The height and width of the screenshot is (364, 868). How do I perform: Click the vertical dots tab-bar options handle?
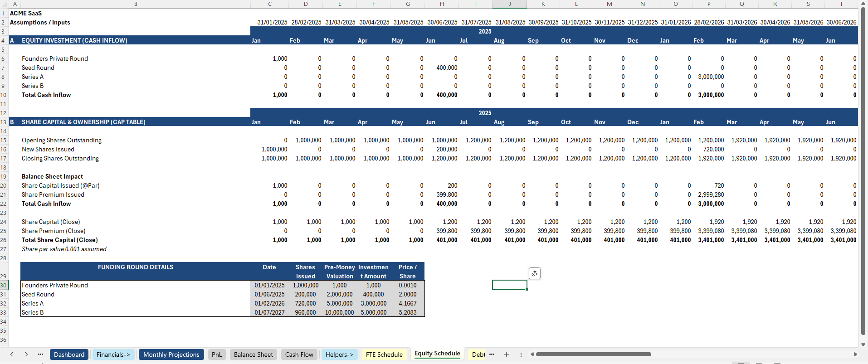[x=521, y=354]
